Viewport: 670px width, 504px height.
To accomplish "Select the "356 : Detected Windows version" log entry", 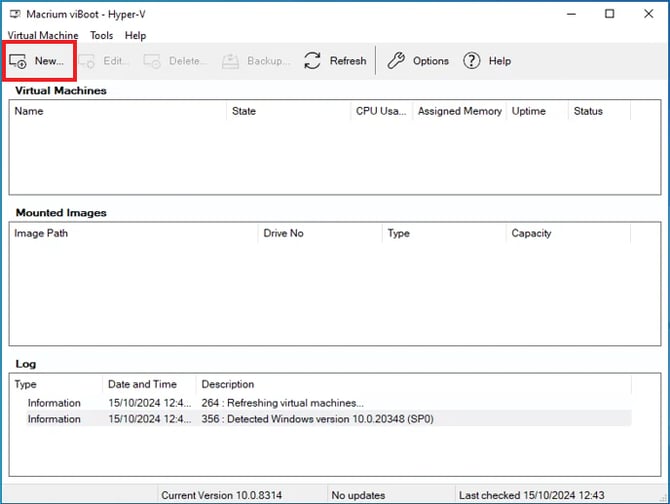I will click(x=329, y=419).
